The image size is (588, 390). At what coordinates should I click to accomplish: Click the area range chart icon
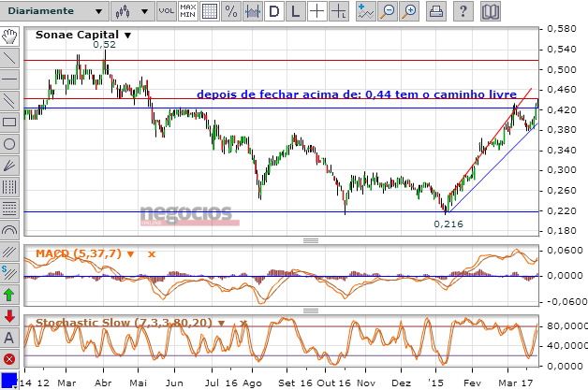[x=253, y=11]
